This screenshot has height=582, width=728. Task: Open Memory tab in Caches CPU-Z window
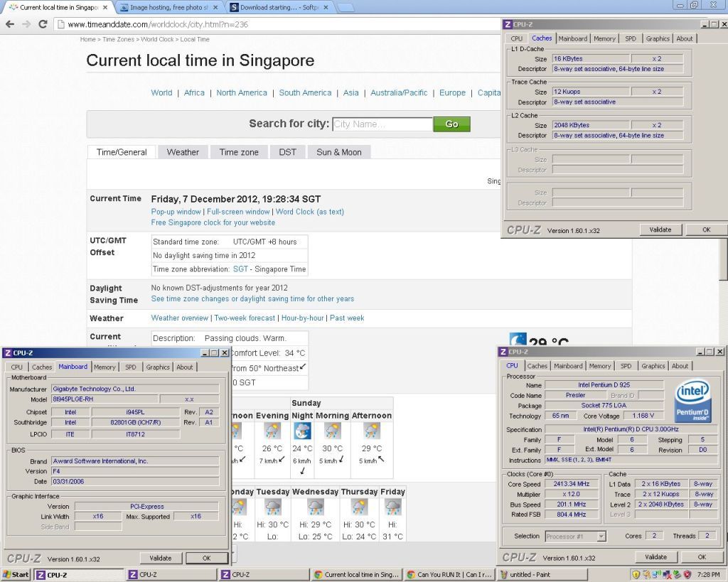click(604, 39)
